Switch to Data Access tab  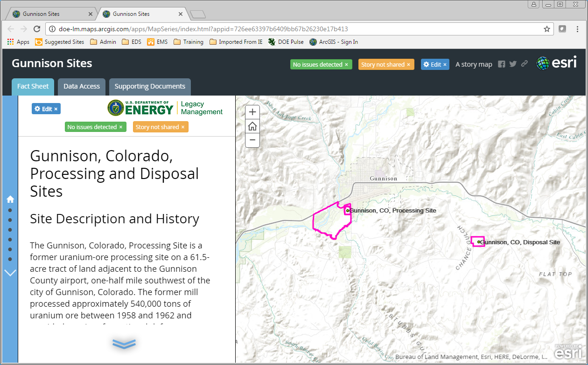pyautogui.click(x=82, y=87)
